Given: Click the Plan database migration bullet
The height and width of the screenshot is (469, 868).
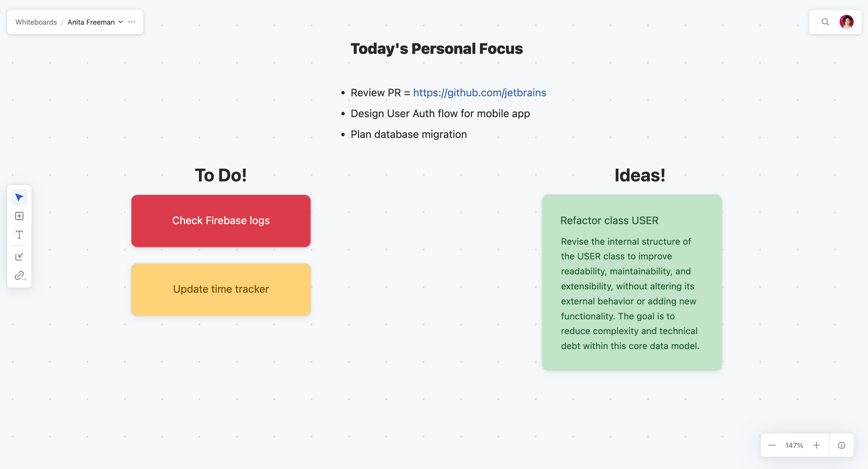Looking at the screenshot, I should tap(408, 134).
